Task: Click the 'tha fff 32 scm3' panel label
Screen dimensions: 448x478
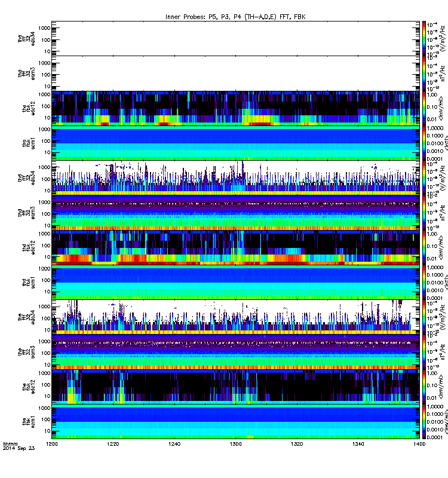Action: pos(27,73)
